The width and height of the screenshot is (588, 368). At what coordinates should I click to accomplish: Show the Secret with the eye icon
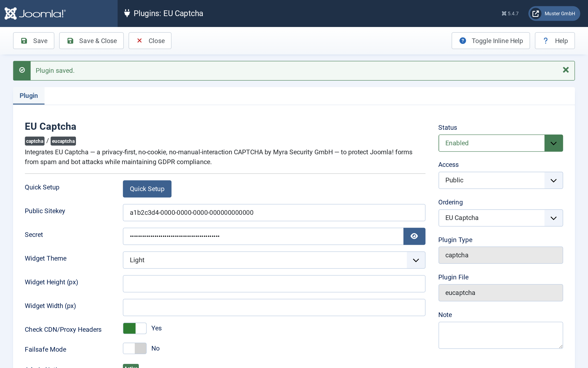(x=414, y=236)
